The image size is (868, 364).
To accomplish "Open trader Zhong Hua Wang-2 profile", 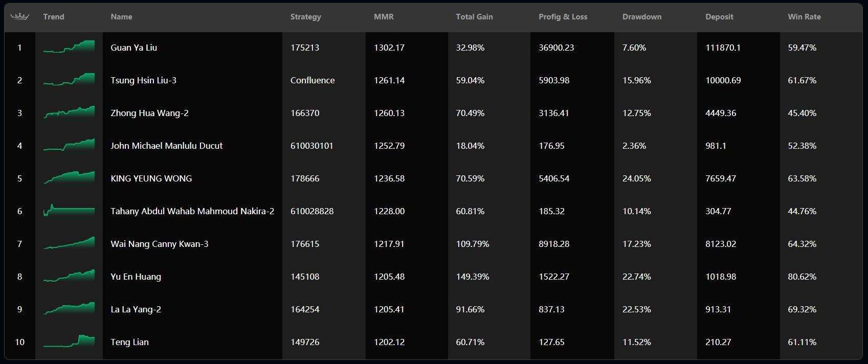I will point(149,113).
